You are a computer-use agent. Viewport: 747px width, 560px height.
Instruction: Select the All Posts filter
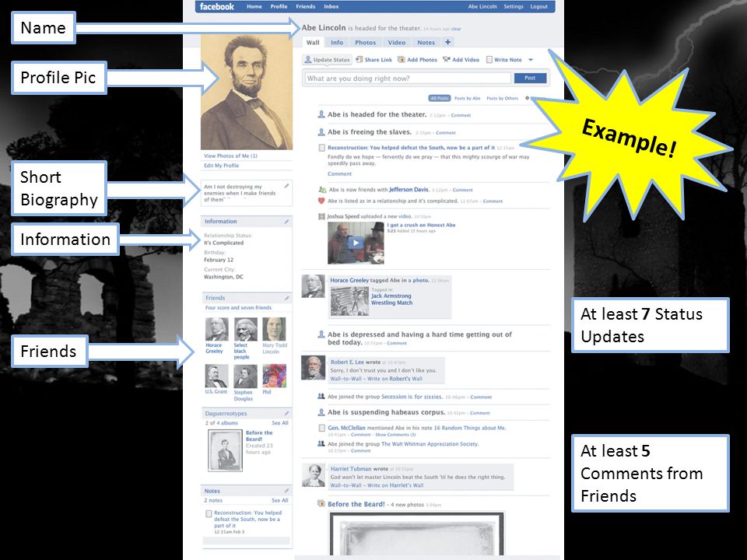pyautogui.click(x=439, y=98)
